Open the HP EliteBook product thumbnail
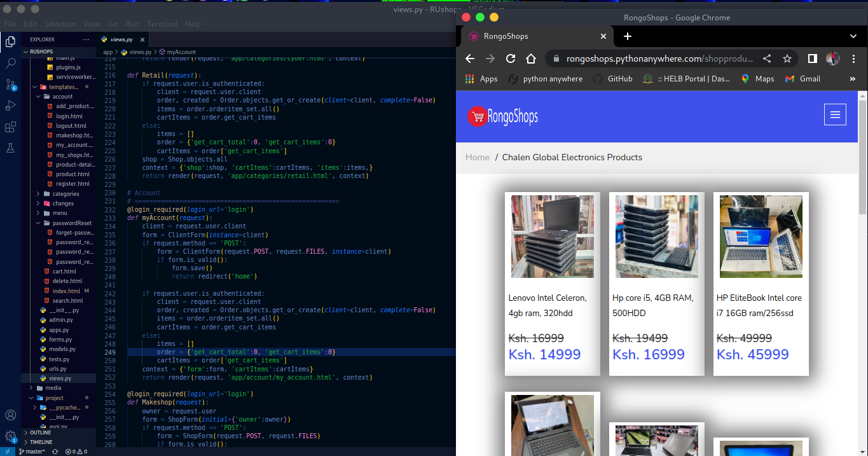Viewport: 868px width, 456px height. [x=761, y=237]
